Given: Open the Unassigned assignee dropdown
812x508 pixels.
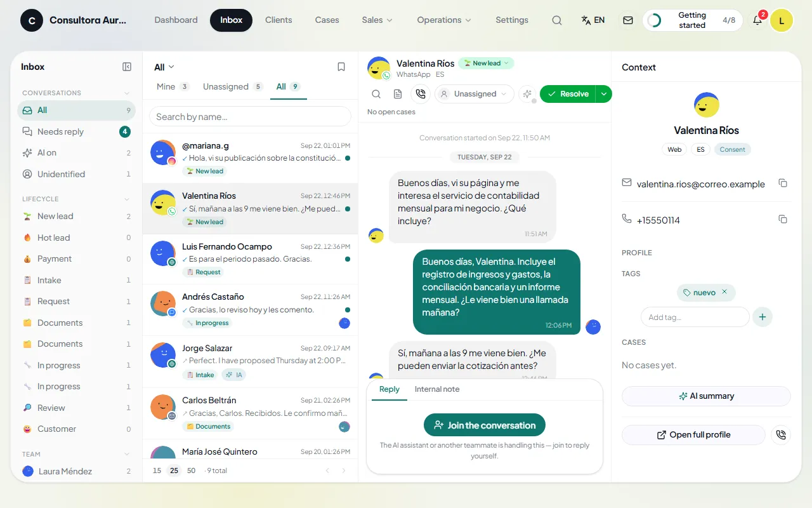Looking at the screenshot, I should [475, 94].
